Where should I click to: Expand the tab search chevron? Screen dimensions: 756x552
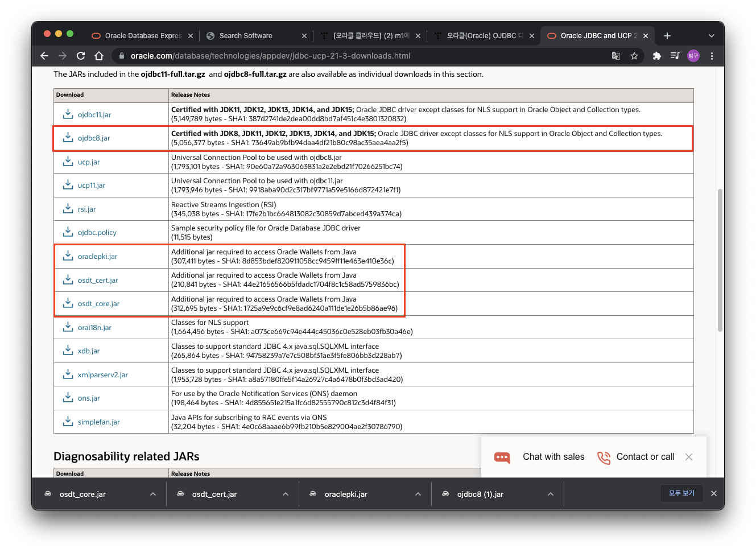(711, 35)
